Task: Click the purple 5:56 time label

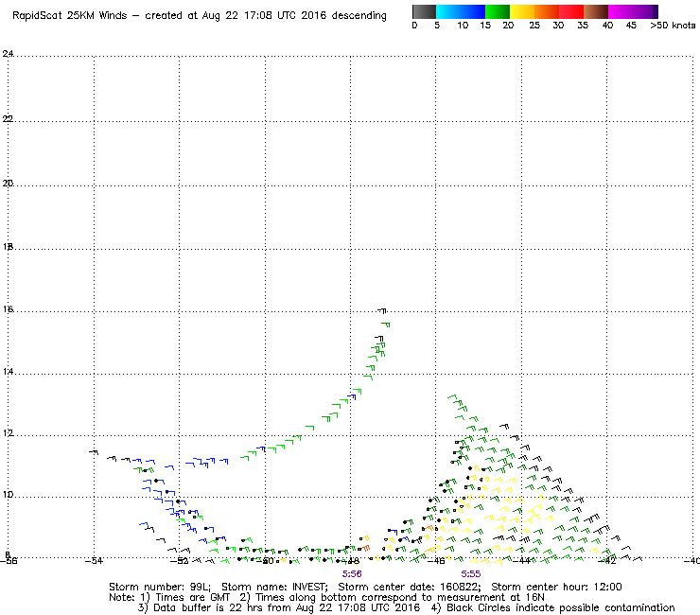Action: coord(352,574)
